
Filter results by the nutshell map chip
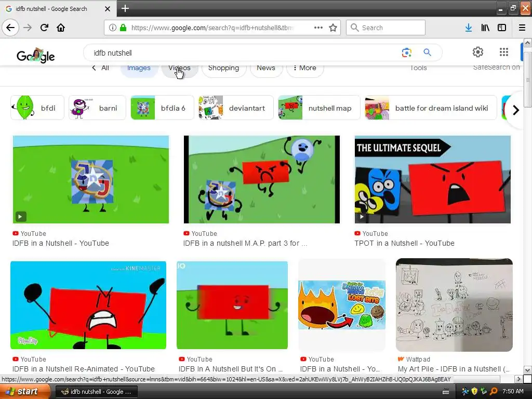pos(319,108)
